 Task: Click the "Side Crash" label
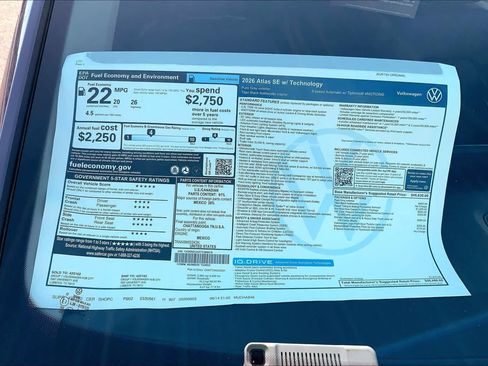click(x=67, y=217)
